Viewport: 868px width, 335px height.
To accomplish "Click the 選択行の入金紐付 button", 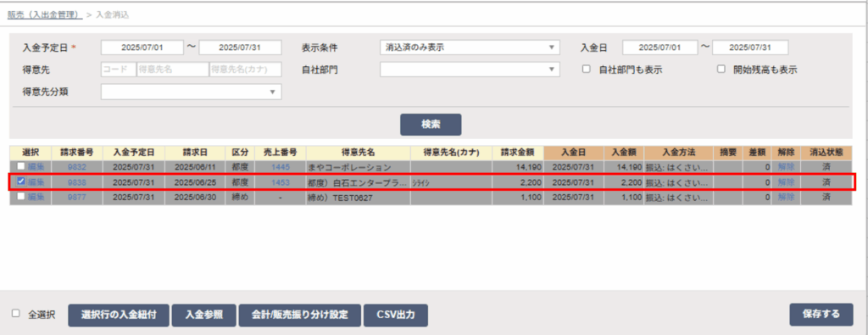I will [120, 315].
